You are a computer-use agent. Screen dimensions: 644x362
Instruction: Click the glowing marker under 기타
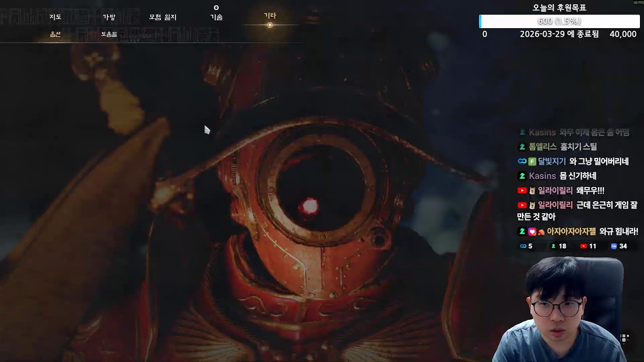(270, 25)
